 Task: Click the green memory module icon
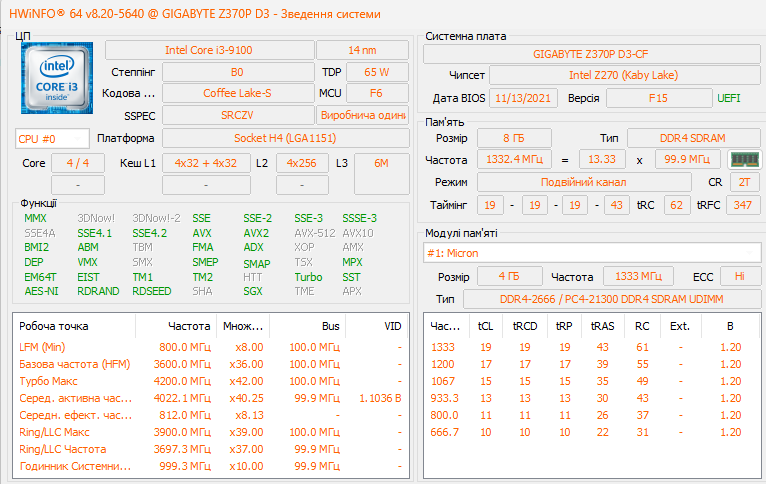coord(744,159)
